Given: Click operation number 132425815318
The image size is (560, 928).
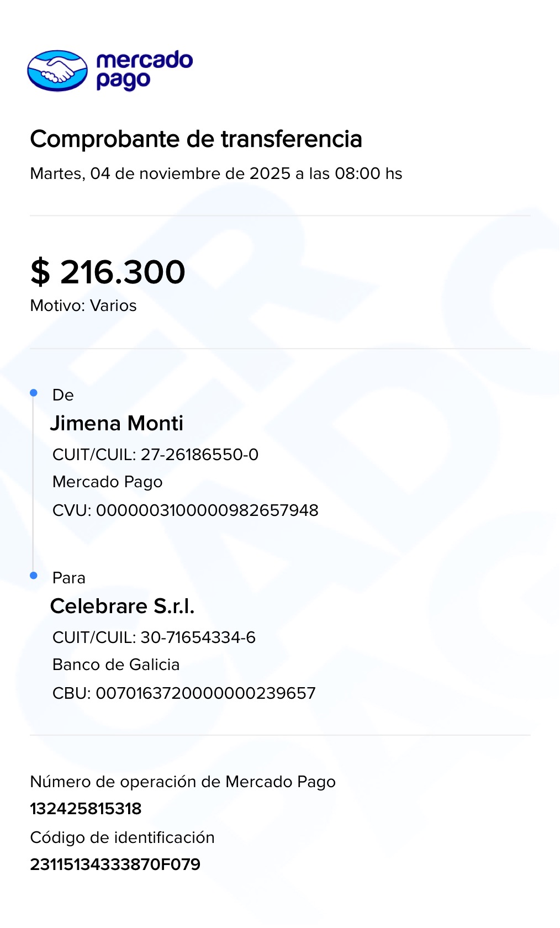Looking at the screenshot, I should pos(86,809).
